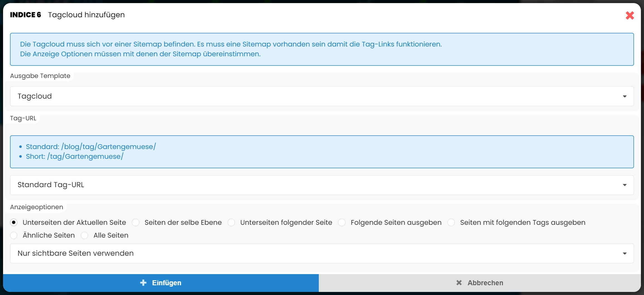Screen dimensions: 644x295
Task: Click the 'Ausgabe Template' section label
Action: click(40, 76)
